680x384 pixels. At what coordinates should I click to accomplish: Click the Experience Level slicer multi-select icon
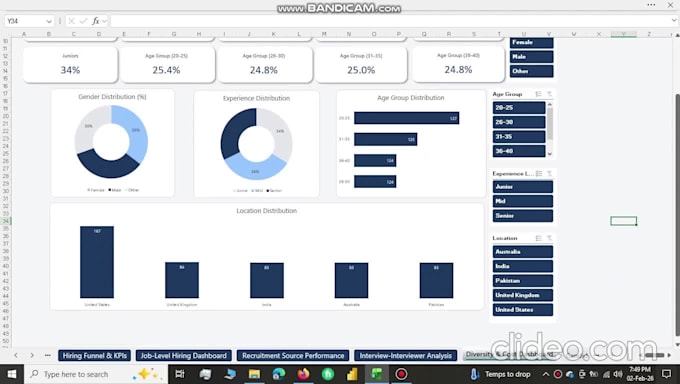point(539,174)
